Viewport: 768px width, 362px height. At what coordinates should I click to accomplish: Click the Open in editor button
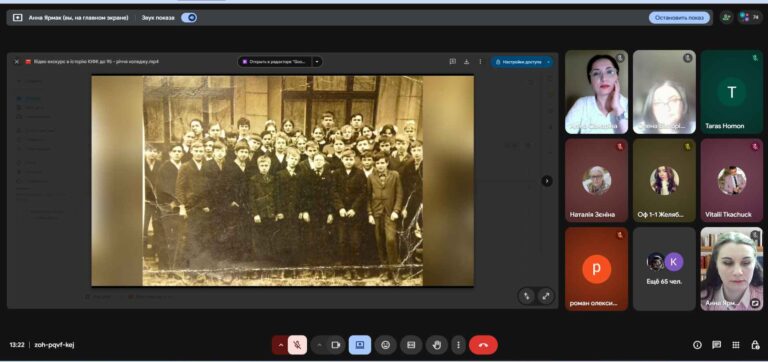[x=275, y=62]
